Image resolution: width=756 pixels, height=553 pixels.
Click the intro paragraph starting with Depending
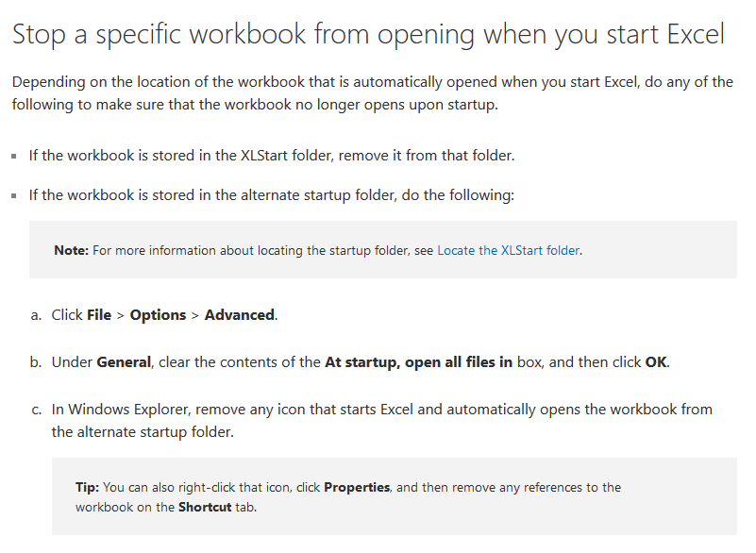[x=372, y=93]
